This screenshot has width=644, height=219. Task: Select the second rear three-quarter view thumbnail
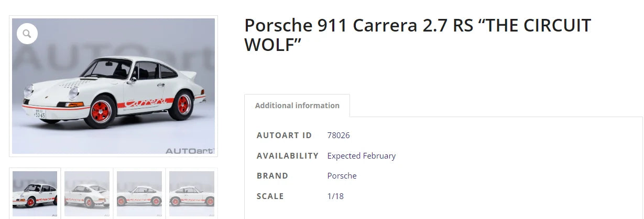pyautogui.click(x=87, y=193)
